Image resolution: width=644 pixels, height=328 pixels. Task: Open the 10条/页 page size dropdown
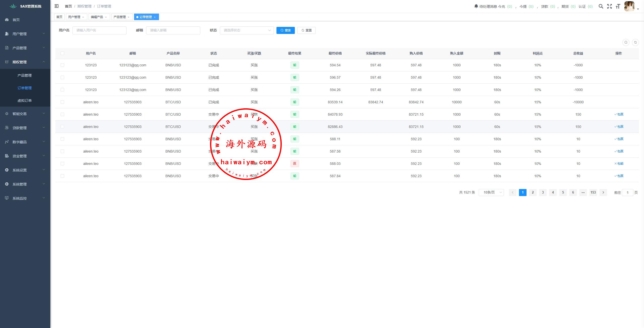tap(491, 192)
